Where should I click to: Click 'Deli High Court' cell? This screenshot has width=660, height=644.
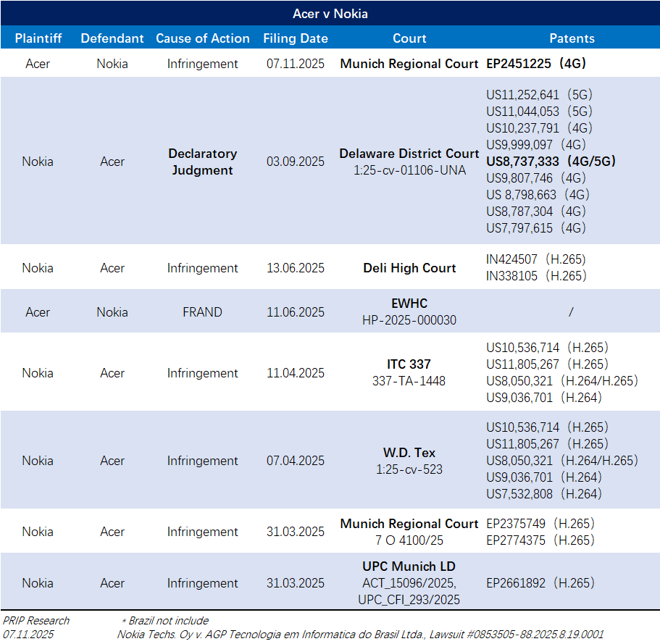click(409, 268)
